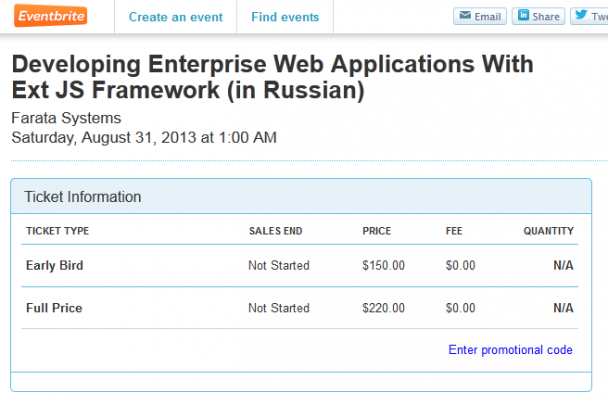This screenshot has height=405, width=608.
Task: Click Not Started in Full Price row
Action: pyautogui.click(x=279, y=308)
